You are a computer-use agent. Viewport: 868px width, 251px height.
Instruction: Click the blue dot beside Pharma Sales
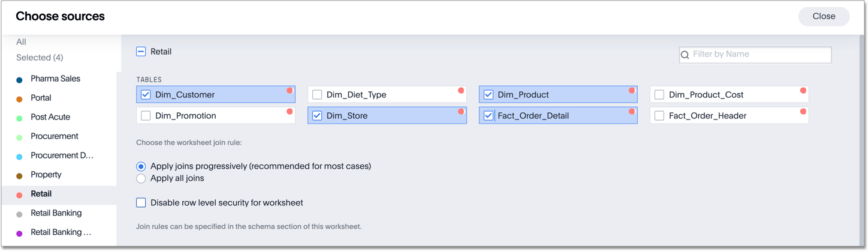(x=19, y=80)
